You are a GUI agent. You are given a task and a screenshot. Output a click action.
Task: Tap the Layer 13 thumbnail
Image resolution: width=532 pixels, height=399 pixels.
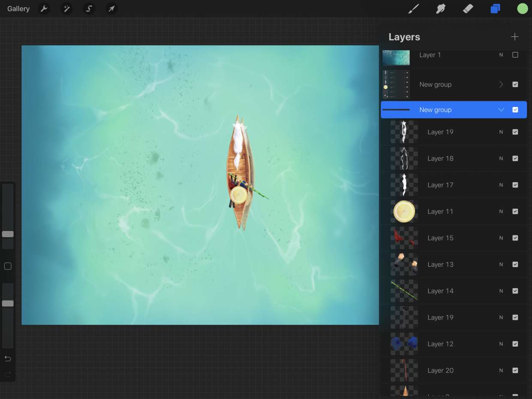404,265
